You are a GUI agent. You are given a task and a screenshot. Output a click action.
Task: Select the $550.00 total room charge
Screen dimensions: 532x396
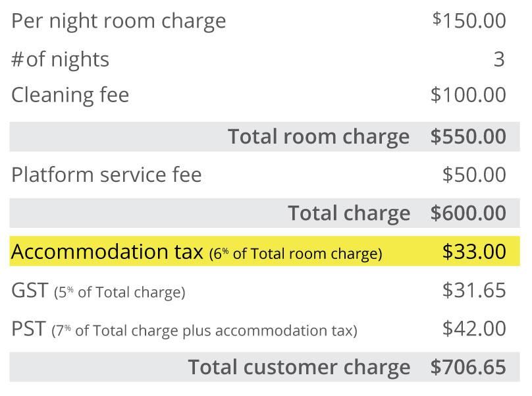click(468, 136)
